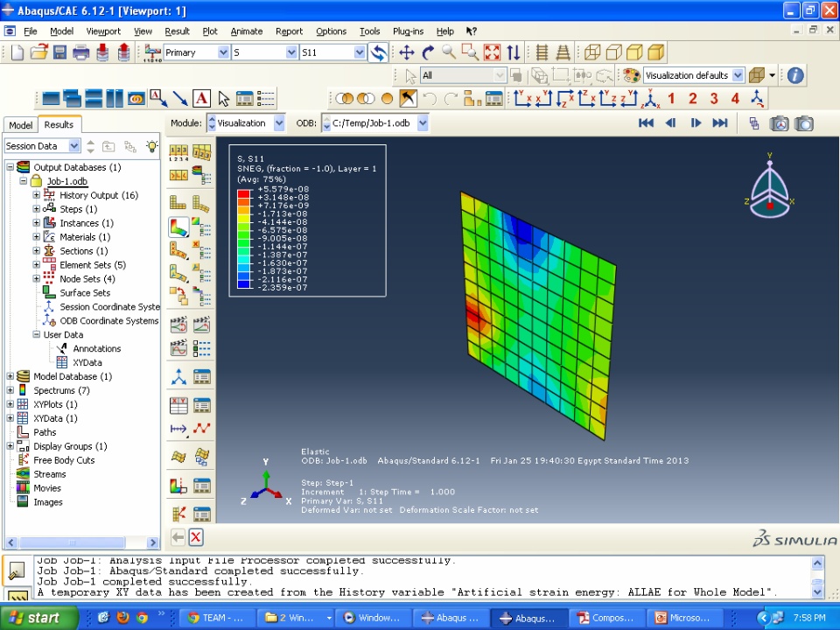The width and height of the screenshot is (840, 630).
Task: Click the Print icon
Action: tap(80, 52)
